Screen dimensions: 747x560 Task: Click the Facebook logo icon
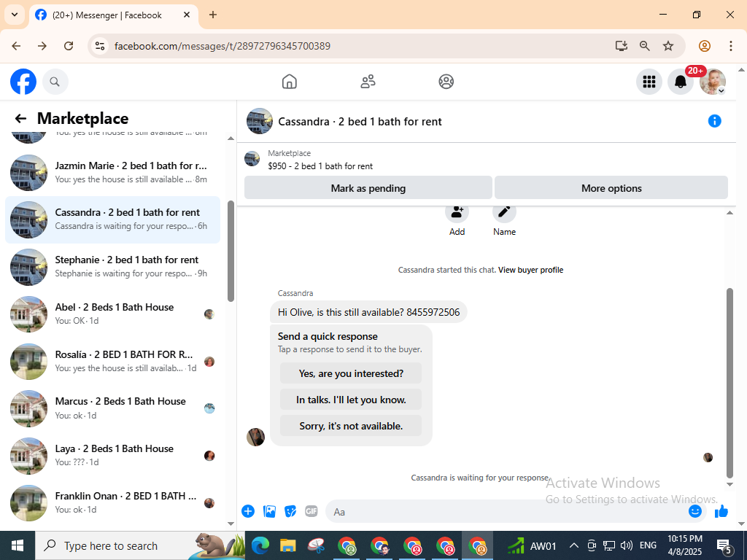click(23, 82)
